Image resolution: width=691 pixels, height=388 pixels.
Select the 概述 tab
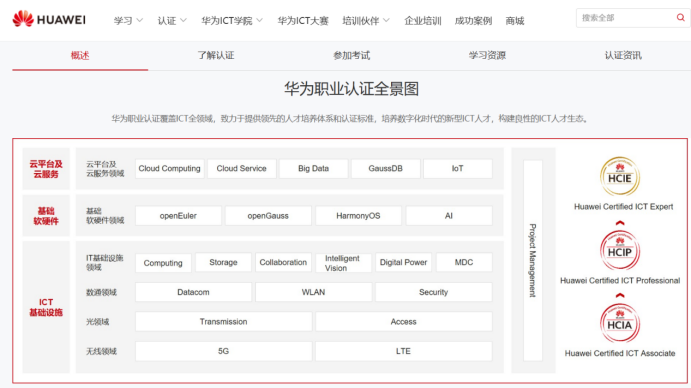coord(80,56)
